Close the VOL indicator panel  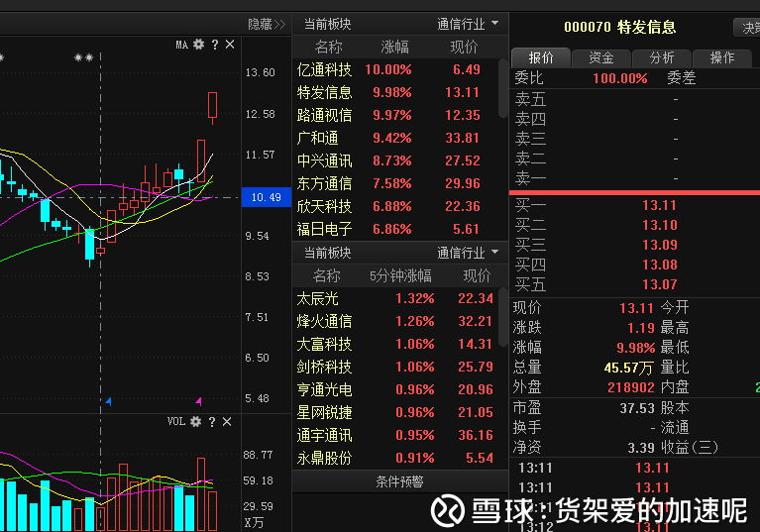[x=227, y=421]
